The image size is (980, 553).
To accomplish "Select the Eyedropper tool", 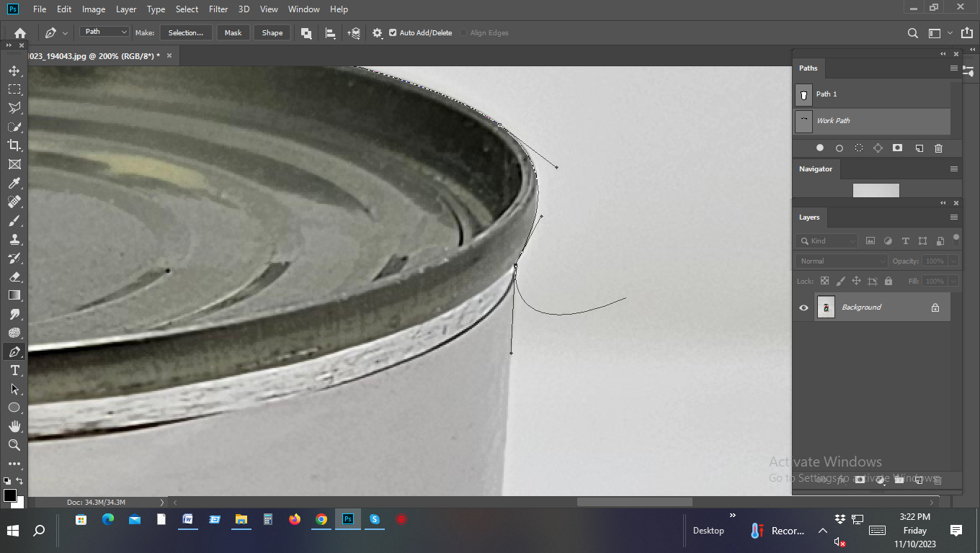I will [14, 183].
